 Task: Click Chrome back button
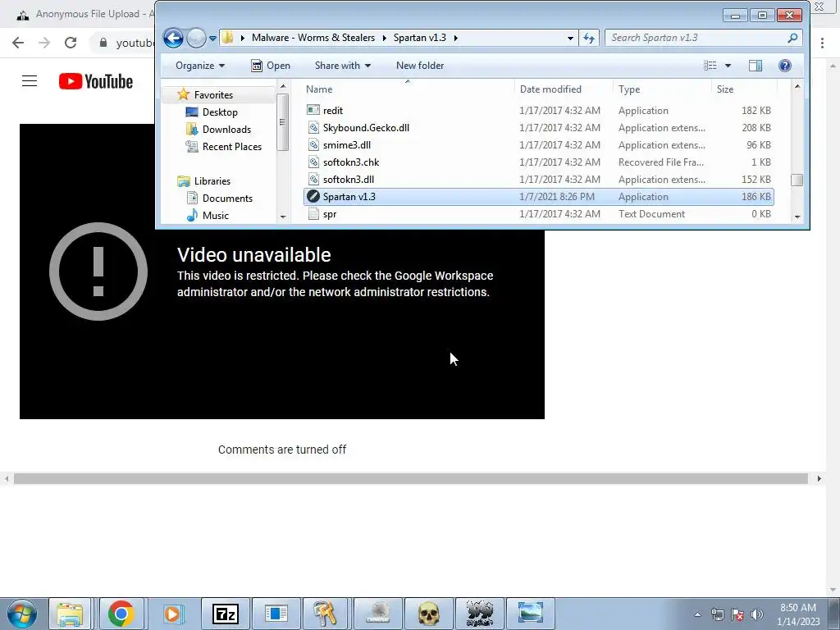18,43
